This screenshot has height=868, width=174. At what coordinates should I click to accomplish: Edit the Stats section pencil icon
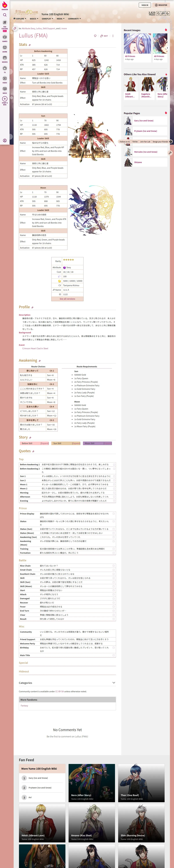click(30, 45)
